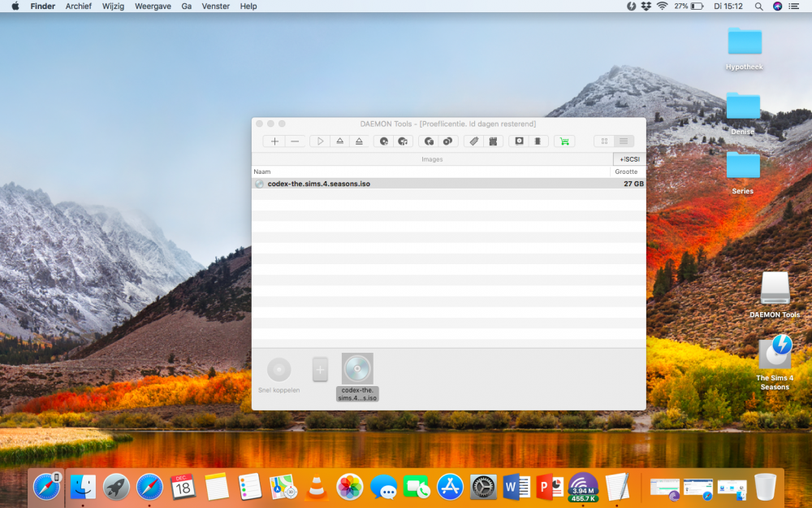Screen dimensions: 812x508
Task: Switch to list view
Action: pos(624,141)
